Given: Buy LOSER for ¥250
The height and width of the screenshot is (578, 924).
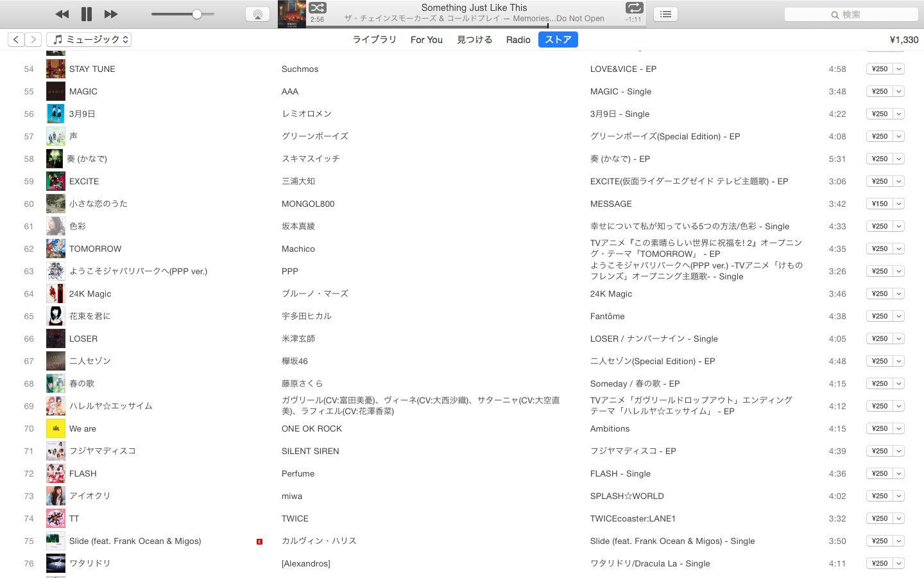Looking at the screenshot, I should [x=879, y=338].
